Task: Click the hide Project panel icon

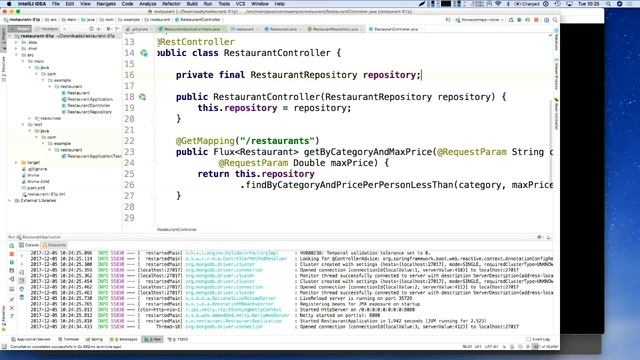Action: coord(117,29)
